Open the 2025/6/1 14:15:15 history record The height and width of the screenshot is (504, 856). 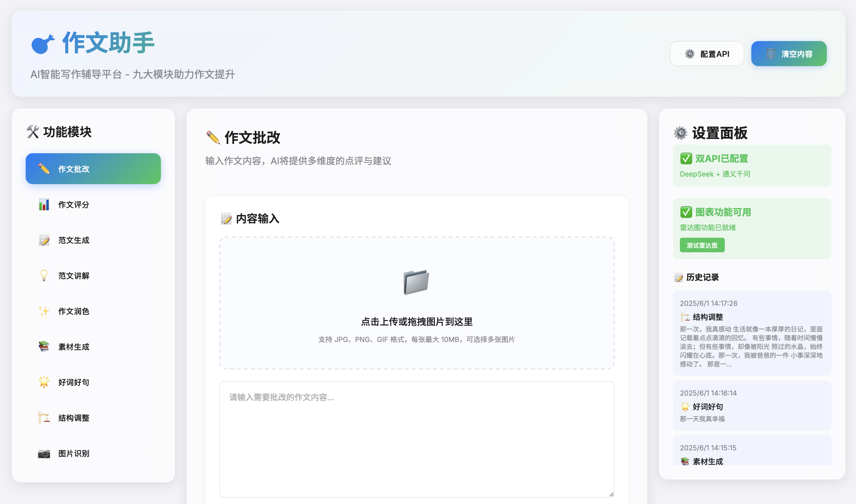click(x=752, y=451)
